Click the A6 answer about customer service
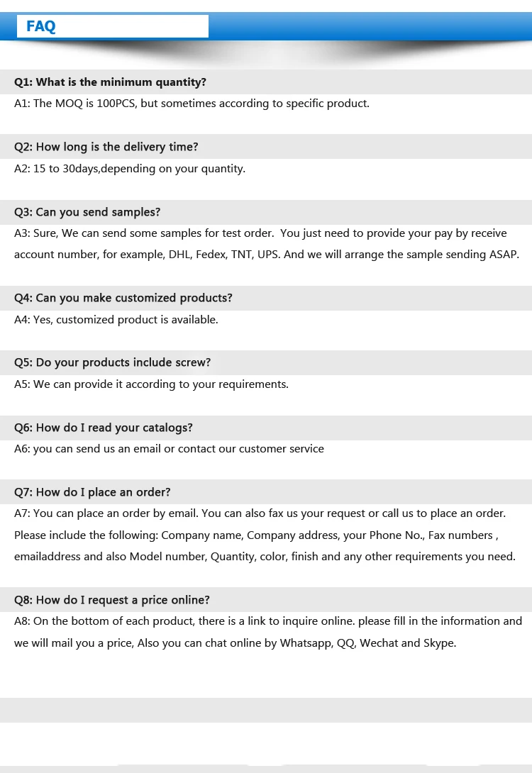 (169, 449)
